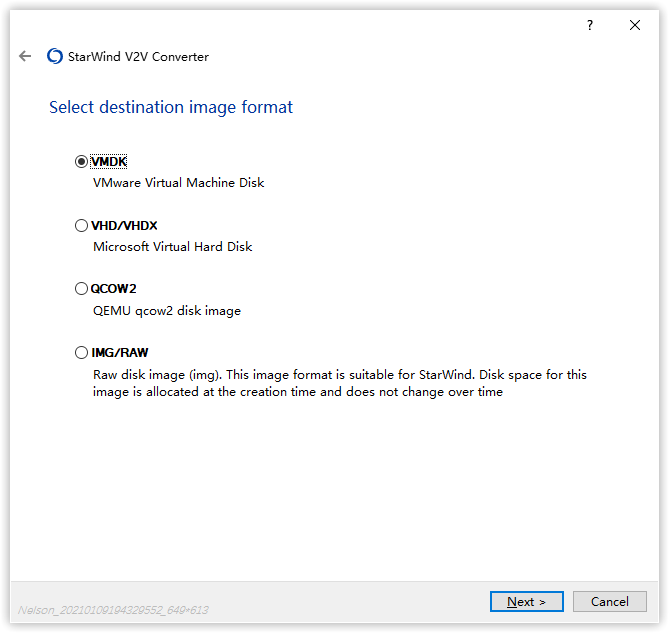Viewport: 669px width, 633px height.
Task: Click the VHD/VHDX format label
Action: (x=124, y=226)
